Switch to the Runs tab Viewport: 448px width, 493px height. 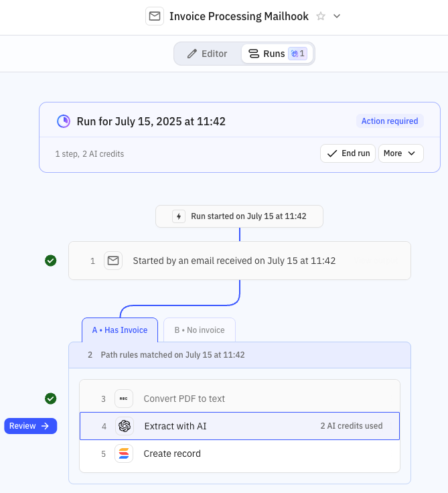267,54
